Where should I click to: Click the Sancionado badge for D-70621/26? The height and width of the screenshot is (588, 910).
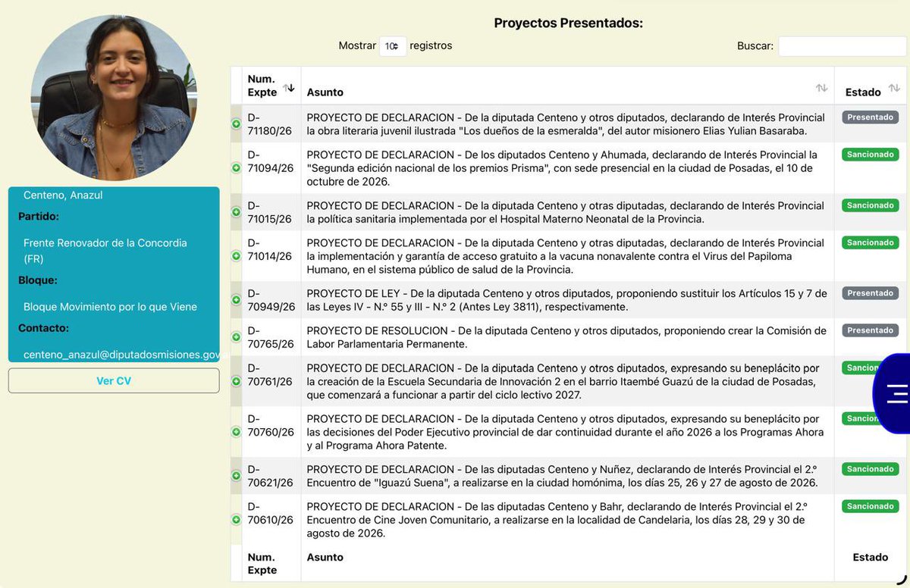[871, 469]
